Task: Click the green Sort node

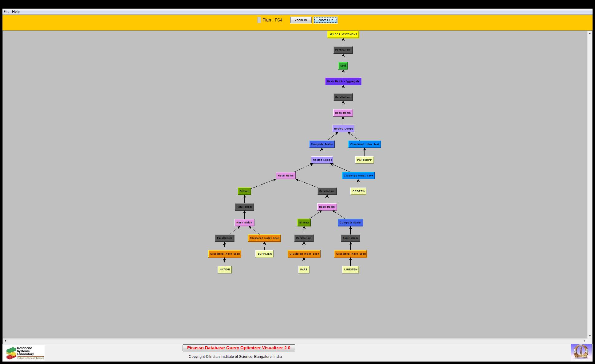Action: coord(343,66)
